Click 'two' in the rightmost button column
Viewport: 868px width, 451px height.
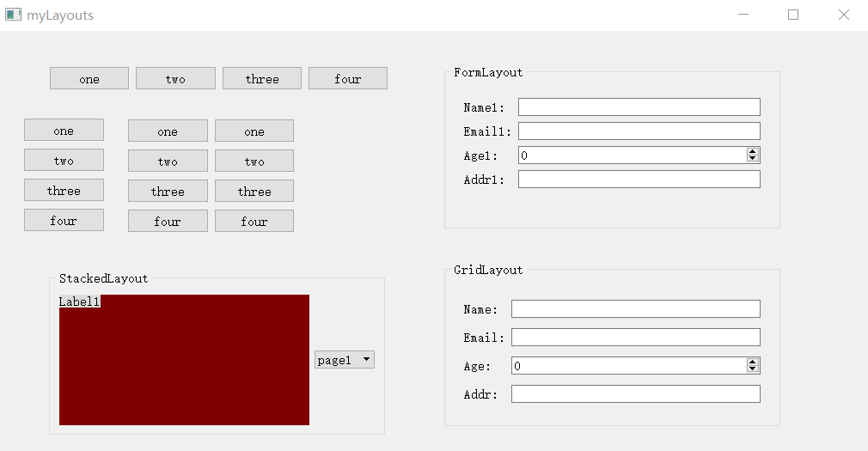[254, 161]
